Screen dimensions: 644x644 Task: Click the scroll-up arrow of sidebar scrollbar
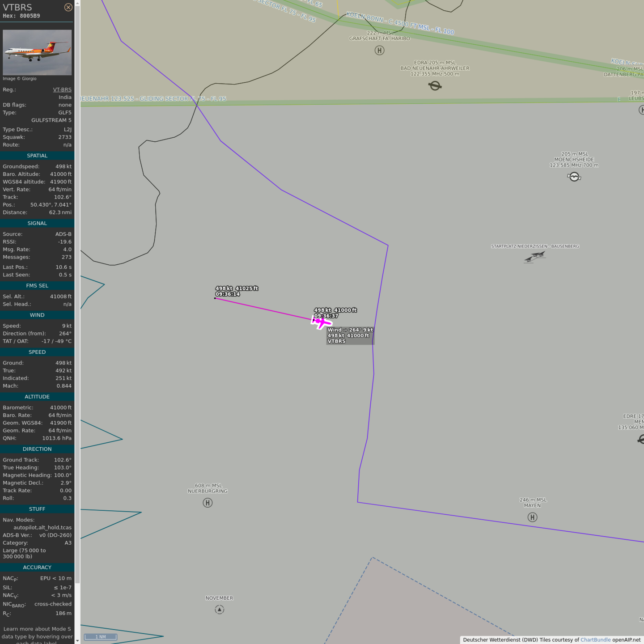77,3
